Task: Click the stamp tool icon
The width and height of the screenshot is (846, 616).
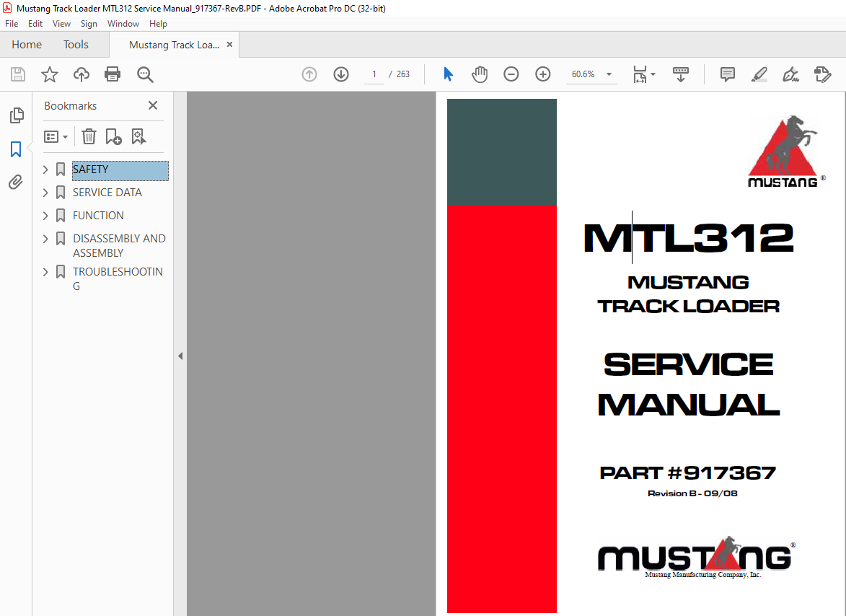Action: [x=823, y=74]
